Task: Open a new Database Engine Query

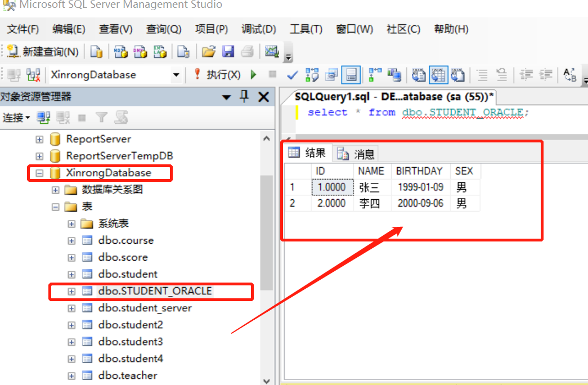Action: coord(96,51)
